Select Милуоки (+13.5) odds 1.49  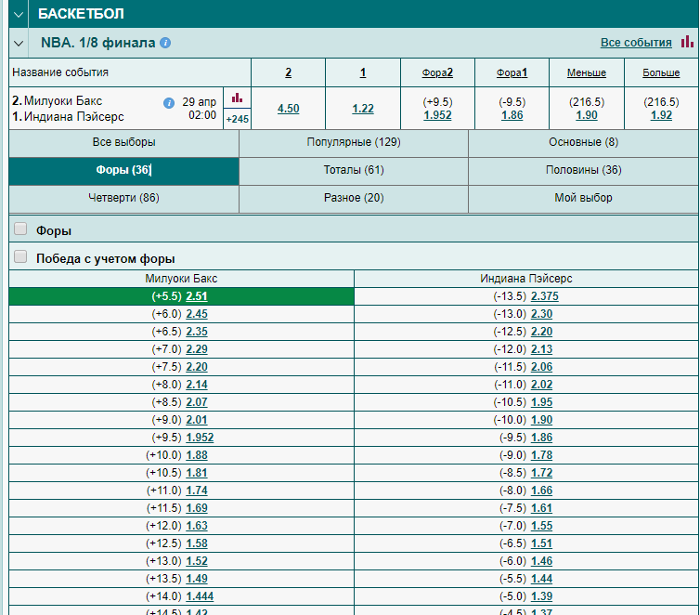[197, 579]
